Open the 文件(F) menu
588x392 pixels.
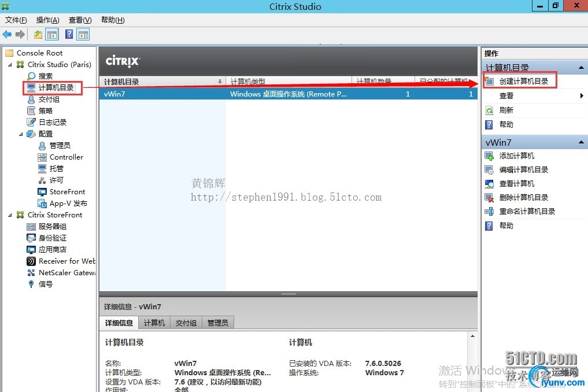[16, 20]
